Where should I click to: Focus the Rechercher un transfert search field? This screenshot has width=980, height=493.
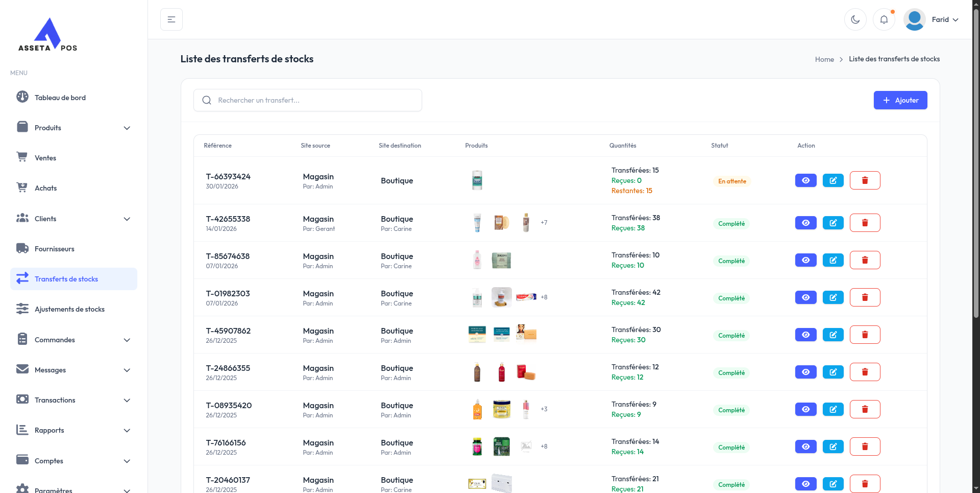308,100
